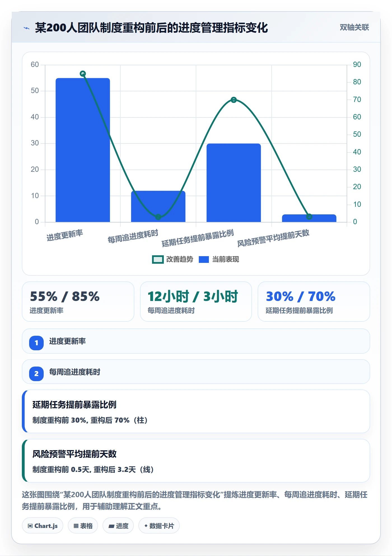Click x-axis label 风险预警平均提前天数

click(x=273, y=238)
